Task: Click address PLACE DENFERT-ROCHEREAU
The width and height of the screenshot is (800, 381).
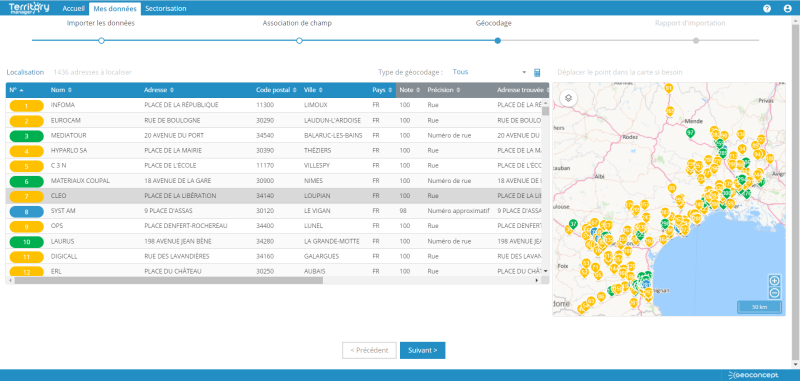Action: 186,226
